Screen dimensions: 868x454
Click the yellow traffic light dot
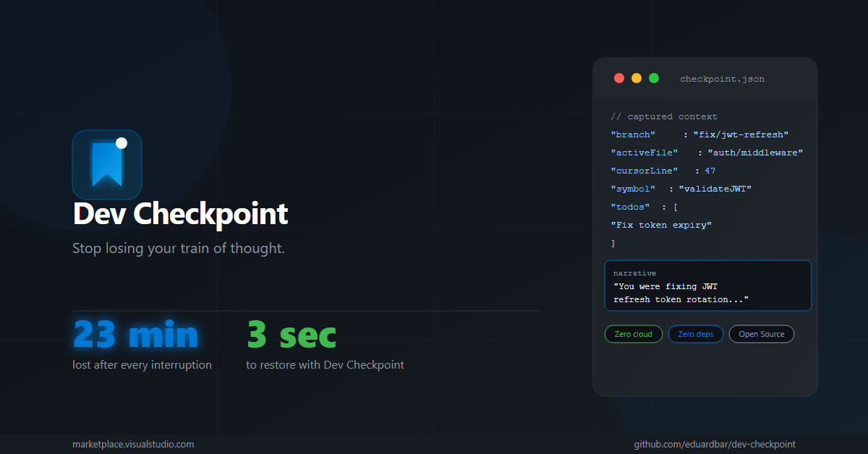637,78
